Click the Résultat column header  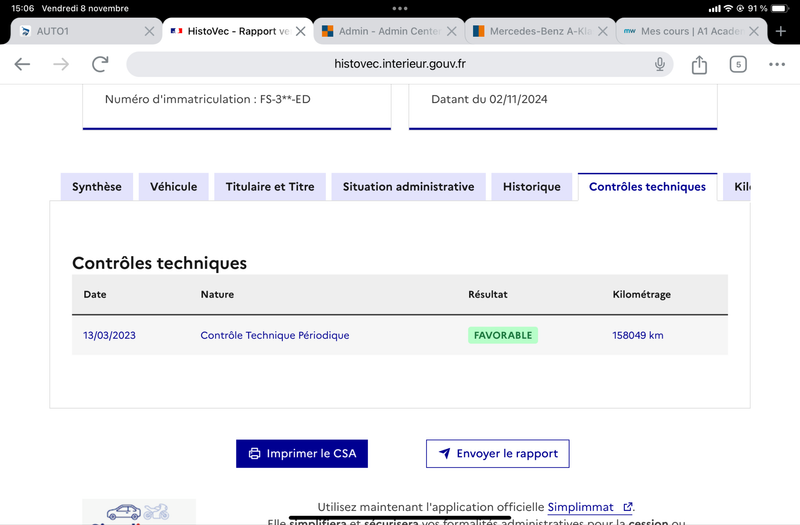pos(488,294)
